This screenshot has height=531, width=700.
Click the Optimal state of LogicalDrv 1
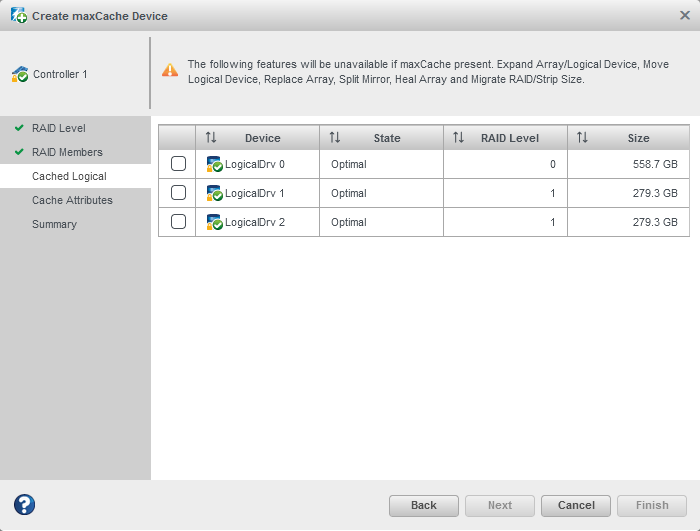pyautogui.click(x=349, y=193)
